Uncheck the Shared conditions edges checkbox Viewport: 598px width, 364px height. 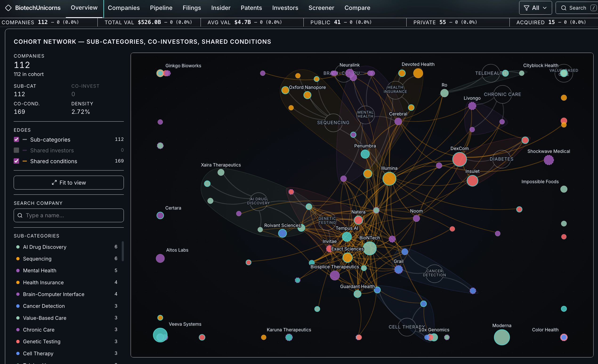[x=16, y=161]
